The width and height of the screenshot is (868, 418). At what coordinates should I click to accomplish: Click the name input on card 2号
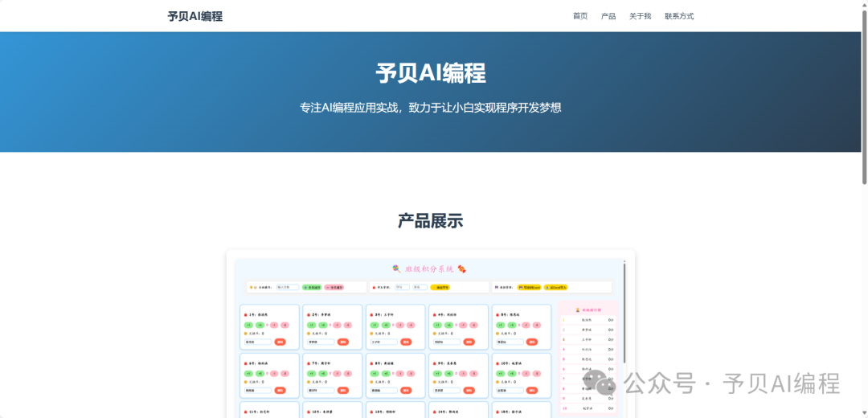pos(321,342)
